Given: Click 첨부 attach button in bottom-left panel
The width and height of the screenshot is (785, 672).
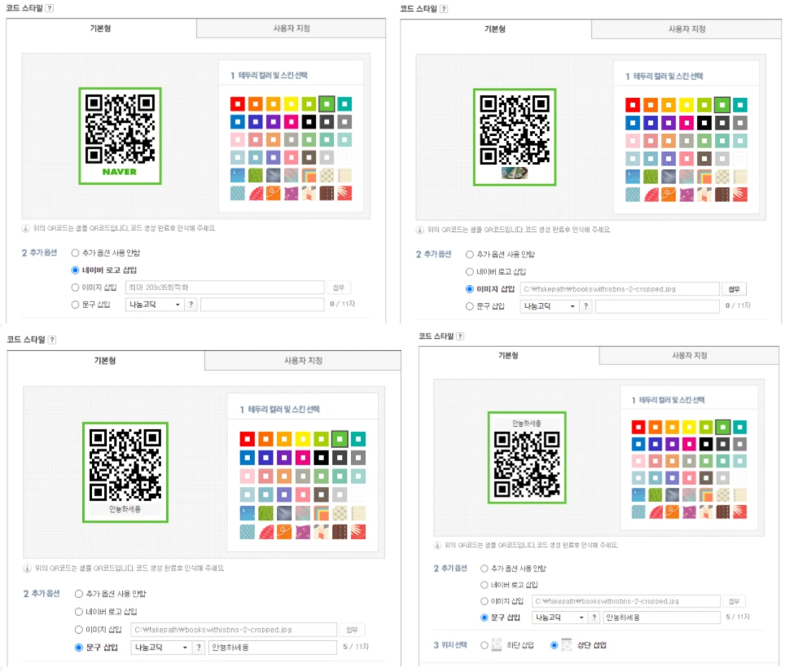Looking at the screenshot, I should [352, 630].
